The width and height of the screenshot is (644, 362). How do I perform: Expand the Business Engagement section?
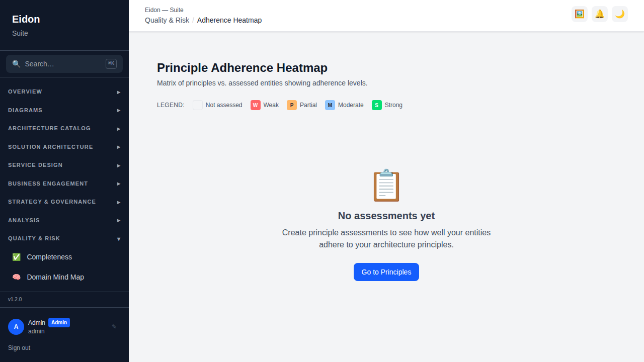tap(64, 184)
